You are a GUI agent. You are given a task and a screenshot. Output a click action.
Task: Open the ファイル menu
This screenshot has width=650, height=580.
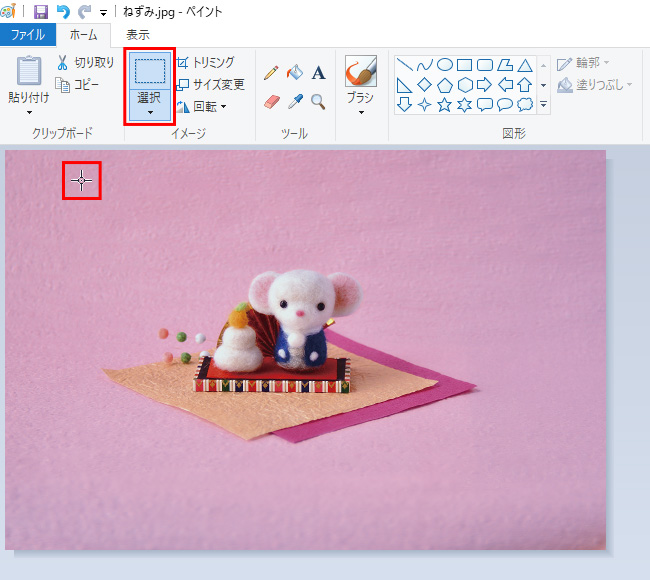click(28, 34)
